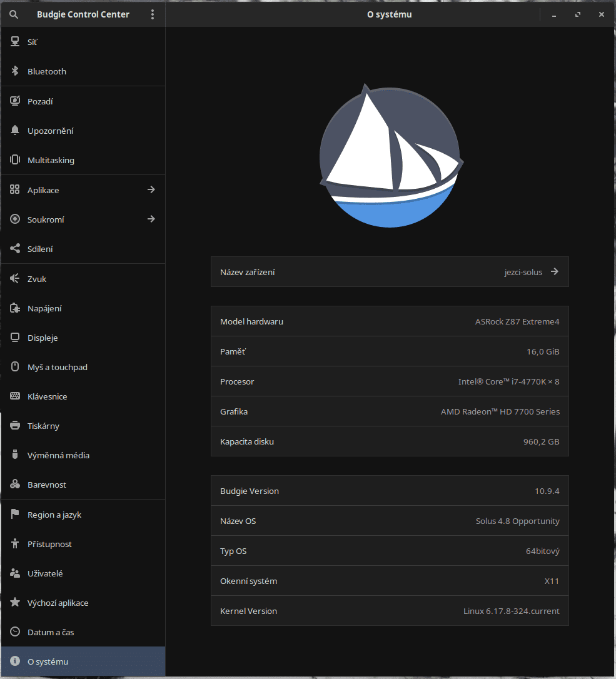Click 960,2 GB disk capacity value
616x679 pixels.
pos(542,441)
